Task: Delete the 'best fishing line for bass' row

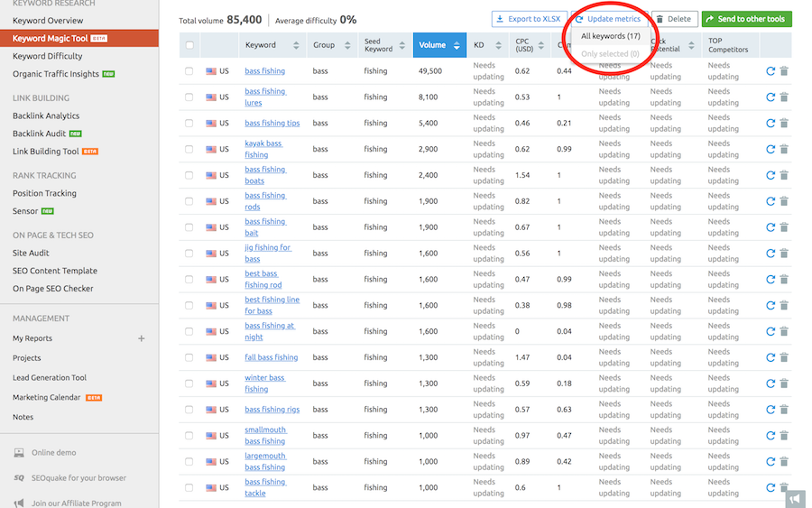Action: tap(784, 306)
